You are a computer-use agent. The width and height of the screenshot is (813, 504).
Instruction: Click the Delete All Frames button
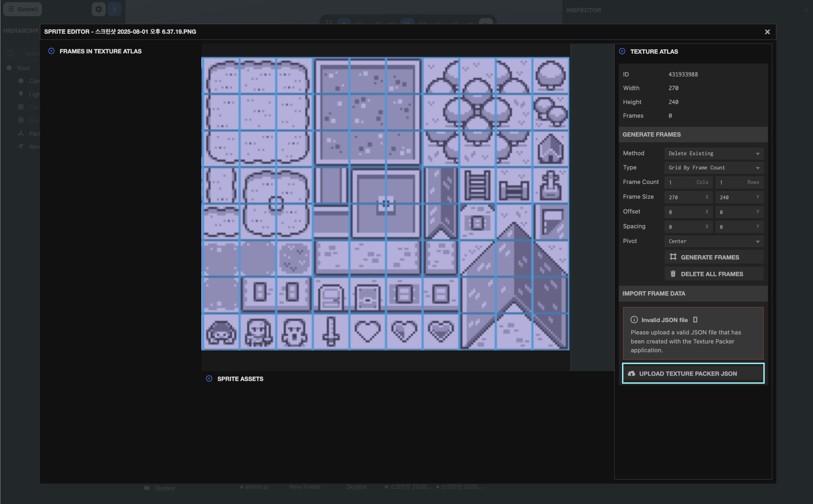pyautogui.click(x=714, y=274)
